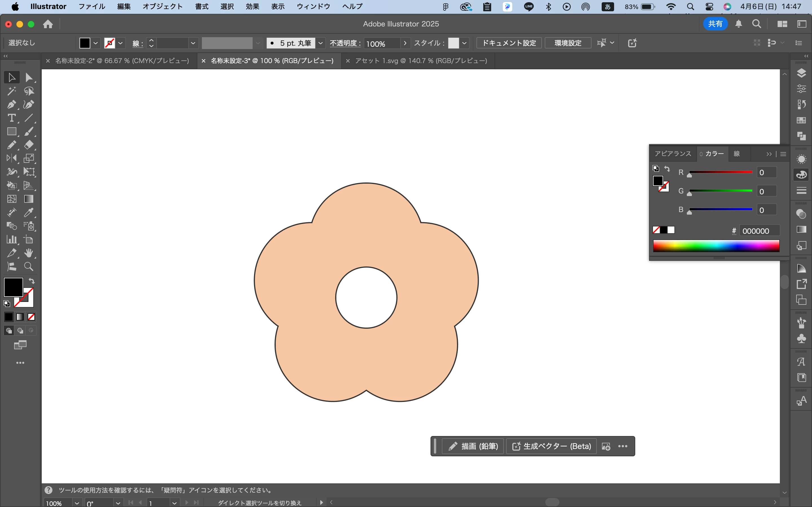Image resolution: width=812 pixels, height=507 pixels.
Task: Open the Layers panel icon
Action: pyautogui.click(x=801, y=73)
